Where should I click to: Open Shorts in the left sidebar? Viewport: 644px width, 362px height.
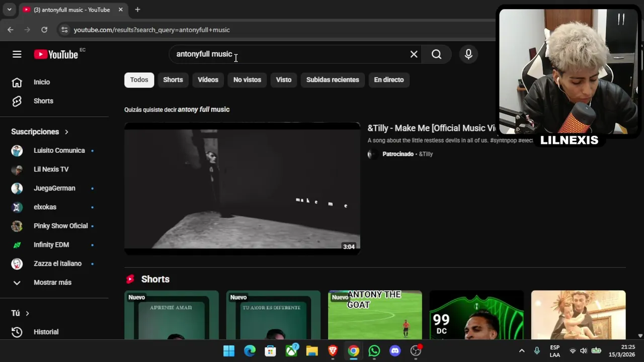[43, 101]
